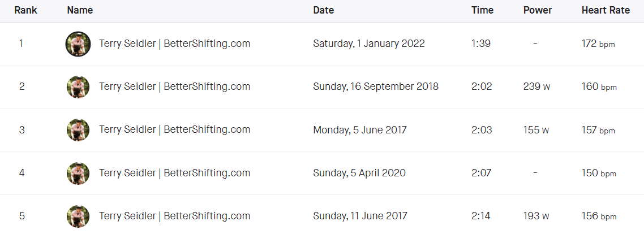Screen dimensions: 644x234
Task: Open the Saturday, 1 January 2022 activity
Action: coord(368,44)
